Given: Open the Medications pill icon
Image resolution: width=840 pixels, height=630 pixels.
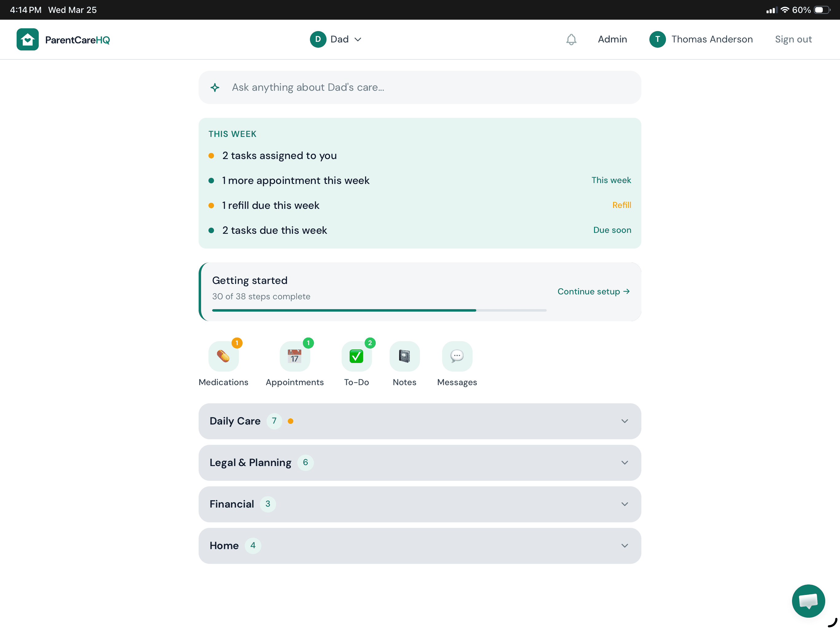Looking at the screenshot, I should point(223,356).
